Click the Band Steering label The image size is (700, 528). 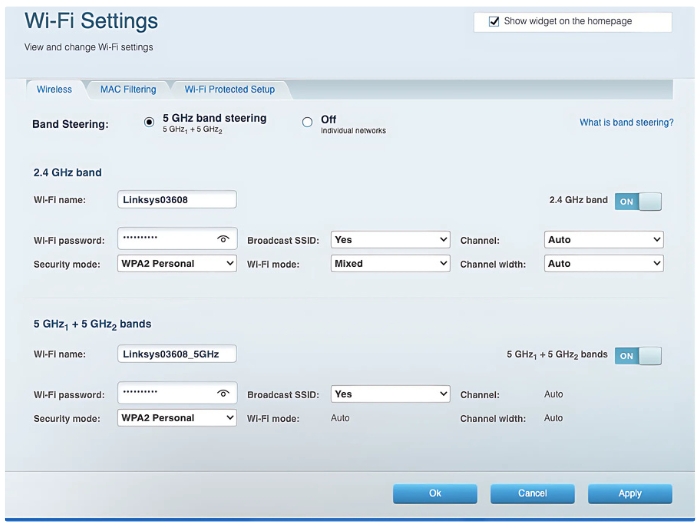tap(70, 125)
